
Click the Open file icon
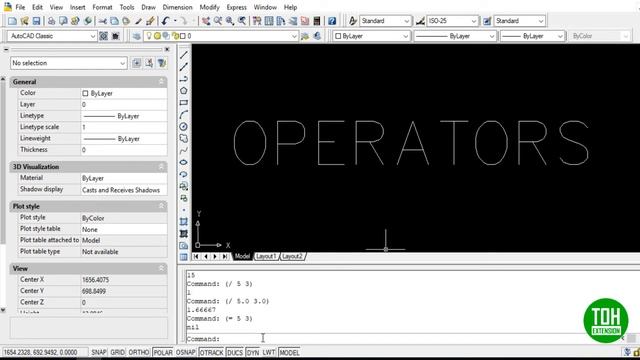point(24,21)
